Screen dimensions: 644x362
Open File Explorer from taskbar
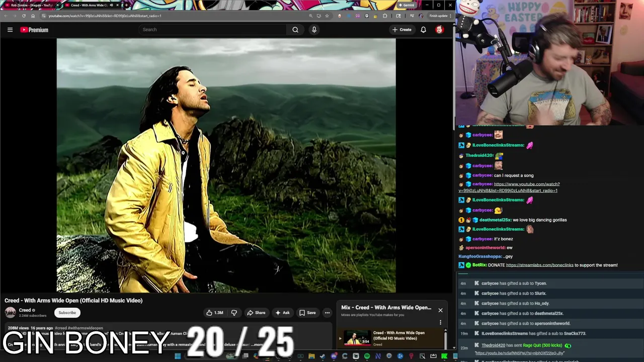pyautogui.click(x=311, y=356)
